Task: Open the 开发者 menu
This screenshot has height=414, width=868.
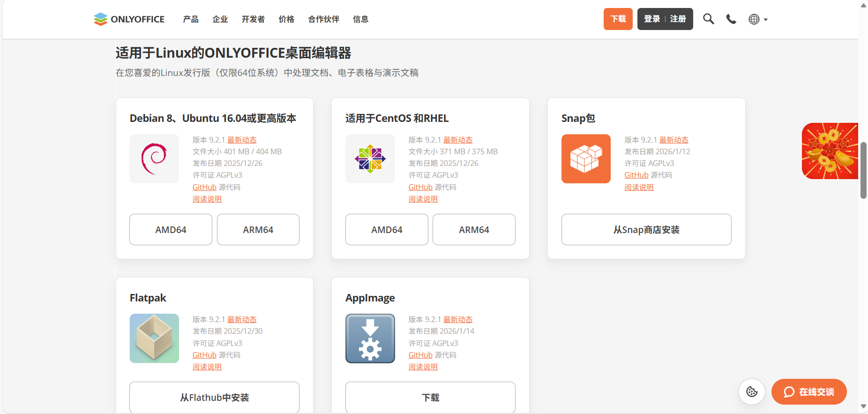Action: 253,19
